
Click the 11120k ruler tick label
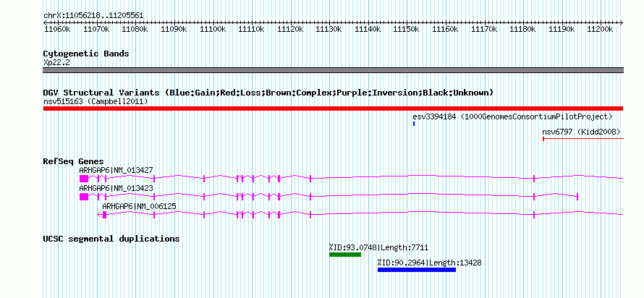pos(290,30)
